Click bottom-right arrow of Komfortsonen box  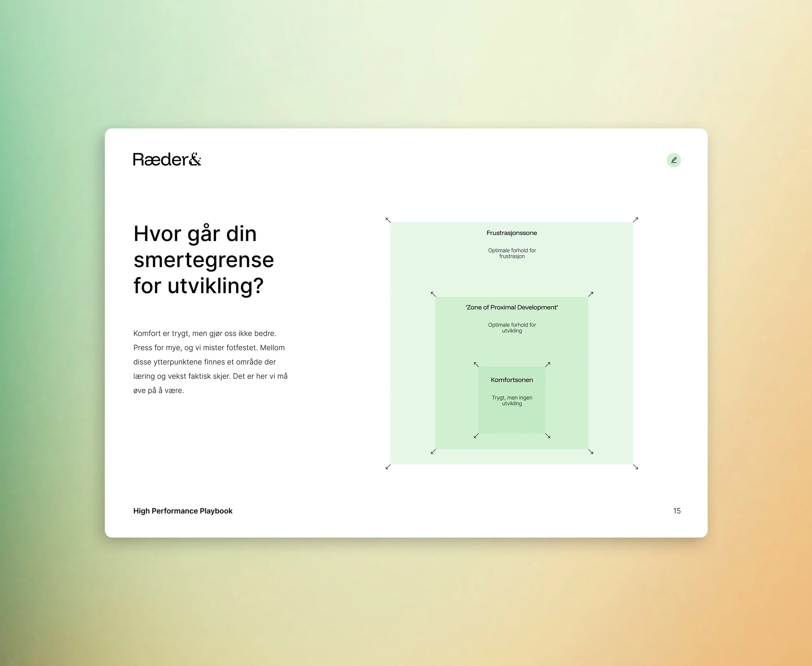pyautogui.click(x=548, y=436)
